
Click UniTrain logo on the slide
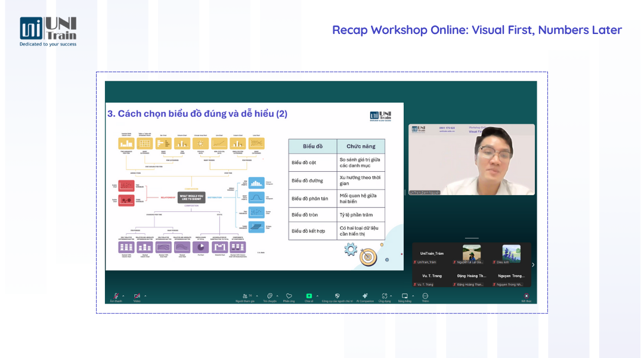380,116
